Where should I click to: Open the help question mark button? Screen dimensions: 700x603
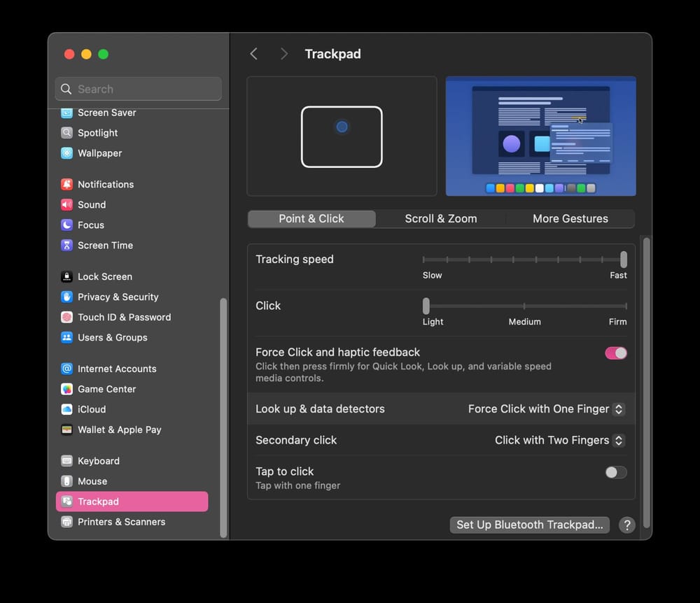[x=626, y=525]
